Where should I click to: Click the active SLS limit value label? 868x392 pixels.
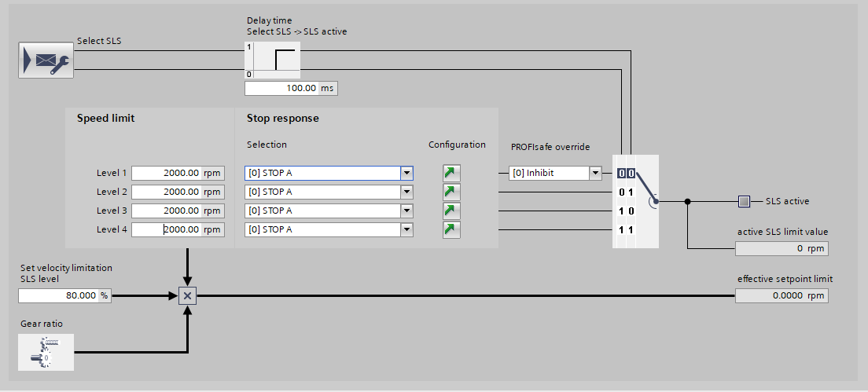point(783,232)
